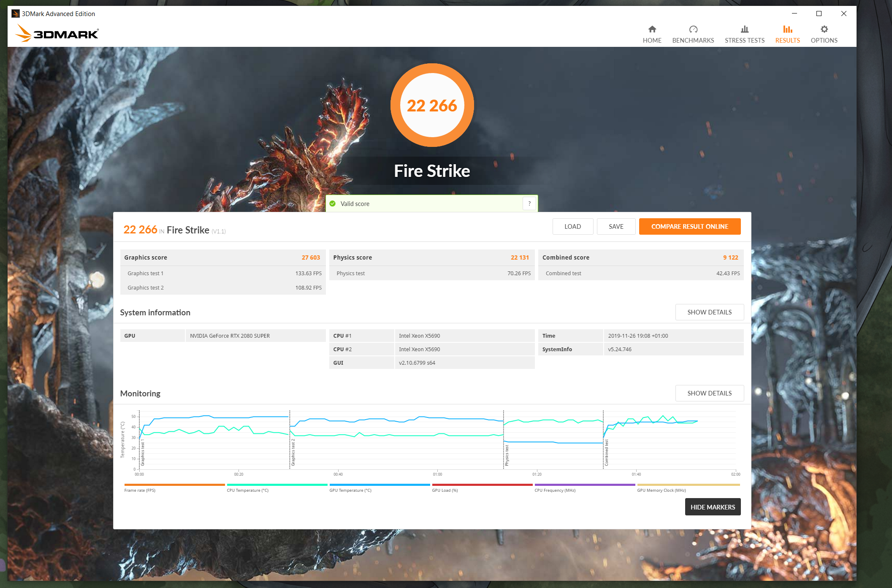Viewport: 892px width, 588px height.
Task: Open the HOME tab label
Action: [x=652, y=41]
